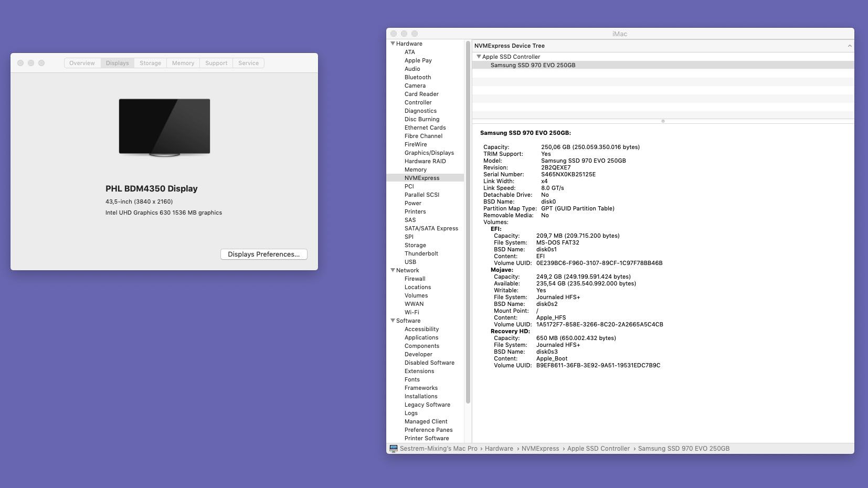Viewport: 868px width, 488px height.
Task: Open Thunderbolt hardware information
Action: (421, 253)
